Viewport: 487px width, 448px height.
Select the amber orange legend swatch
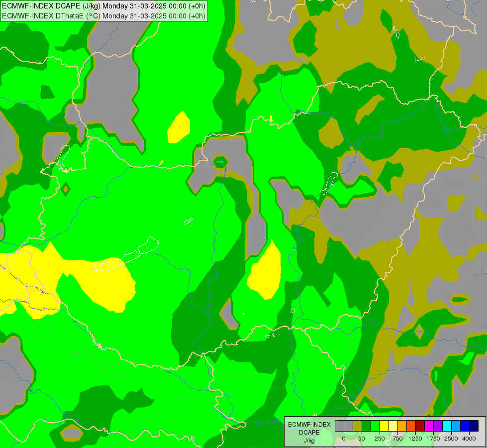pos(402,426)
